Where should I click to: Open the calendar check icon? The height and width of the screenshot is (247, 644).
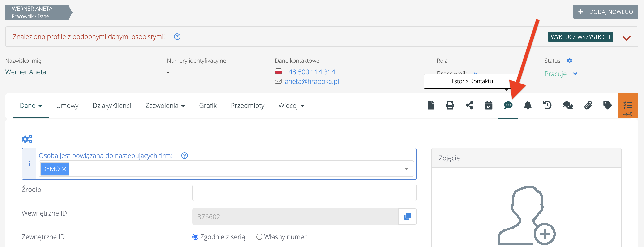coord(489,105)
